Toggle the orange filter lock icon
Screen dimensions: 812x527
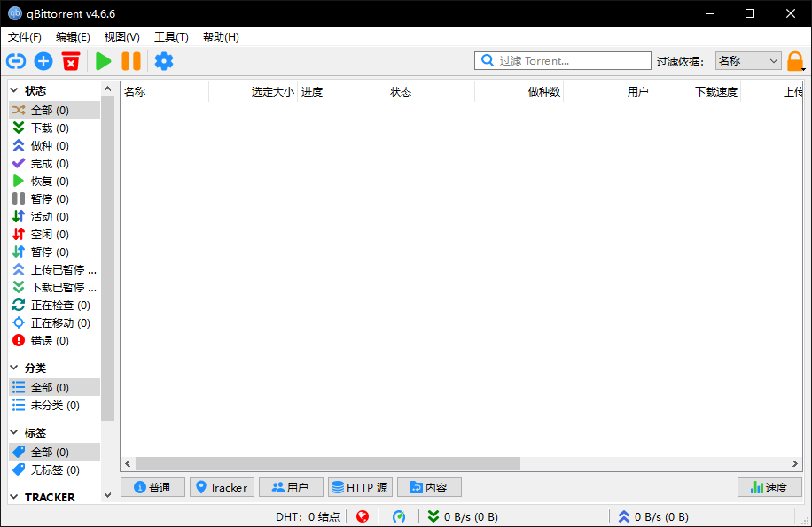pyautogui.click(x=795, y=61)
